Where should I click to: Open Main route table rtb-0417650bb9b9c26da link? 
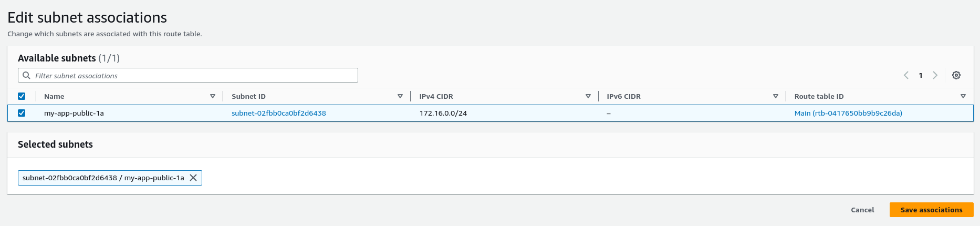pyautogui.click(x=848, y=113)
